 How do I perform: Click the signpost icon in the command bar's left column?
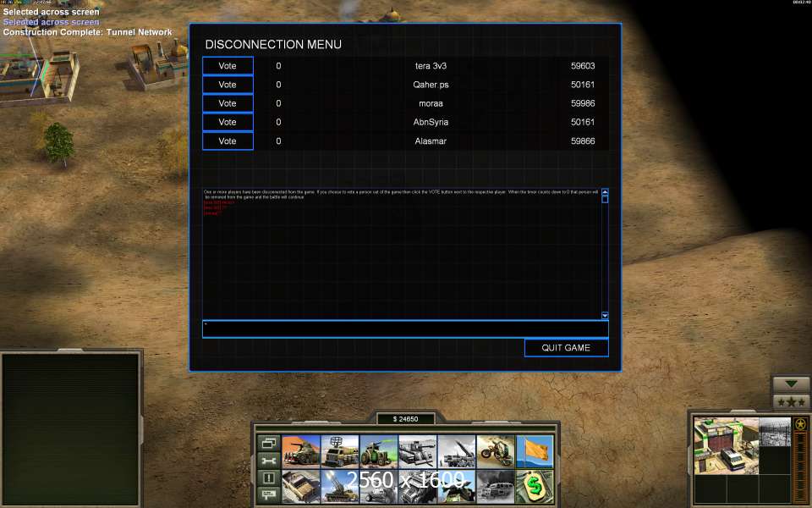(269, 494)
